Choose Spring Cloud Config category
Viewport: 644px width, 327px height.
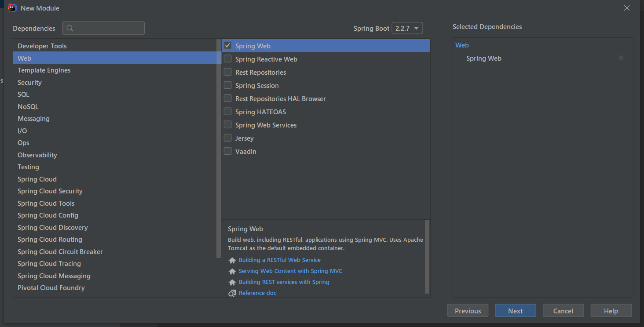[x=115, y=215]
